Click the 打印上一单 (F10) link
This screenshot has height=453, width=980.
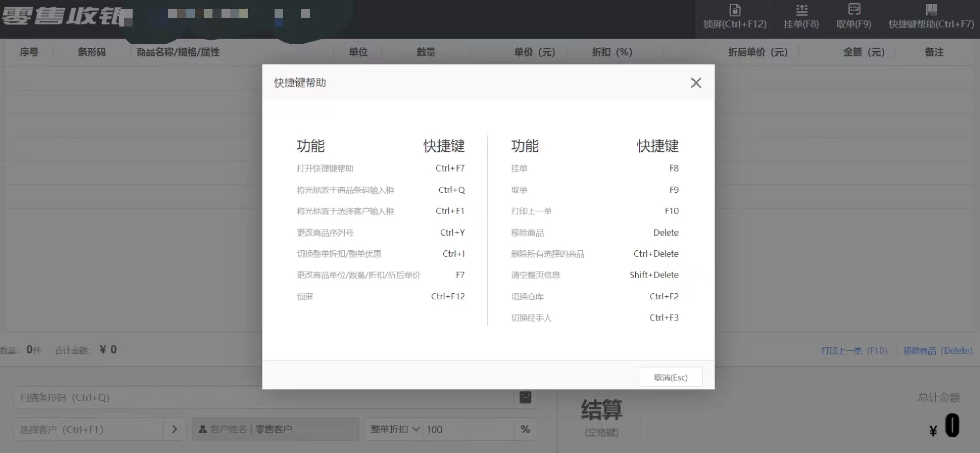click(854, 350)
